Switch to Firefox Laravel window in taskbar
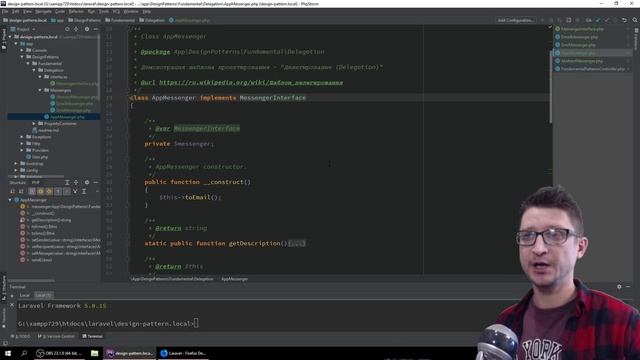The image size is (640, 360). pyautogui.click(x=183, y=353)
